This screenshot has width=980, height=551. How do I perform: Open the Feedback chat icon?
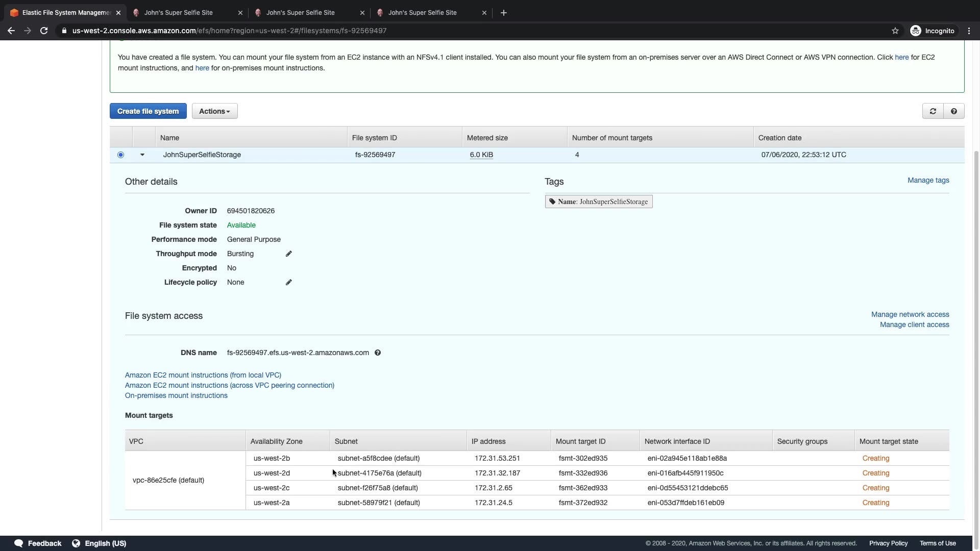tap(19, 543)
